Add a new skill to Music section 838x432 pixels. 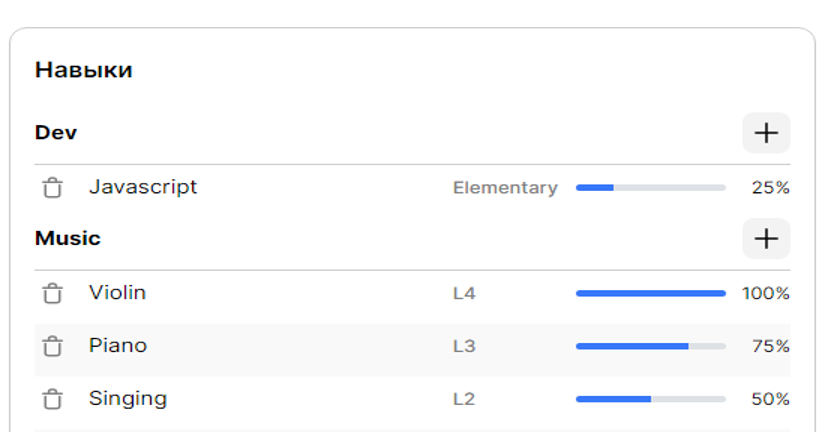(x=766, y=239)
